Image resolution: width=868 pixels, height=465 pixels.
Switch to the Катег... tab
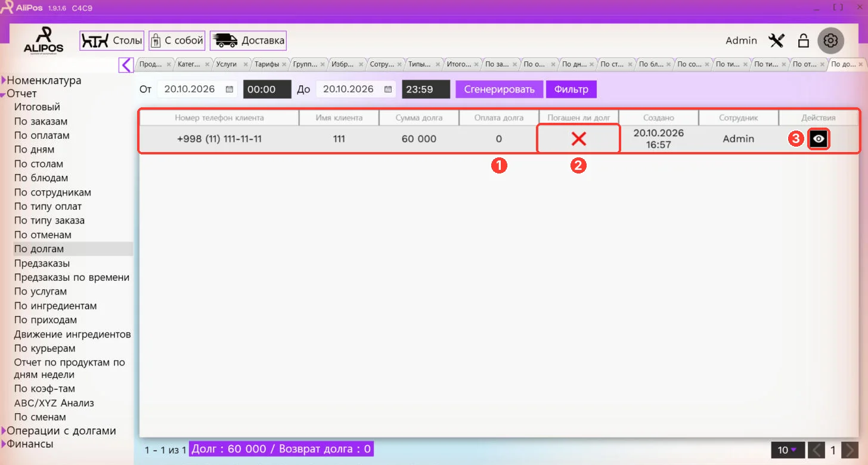coord(189,64)
